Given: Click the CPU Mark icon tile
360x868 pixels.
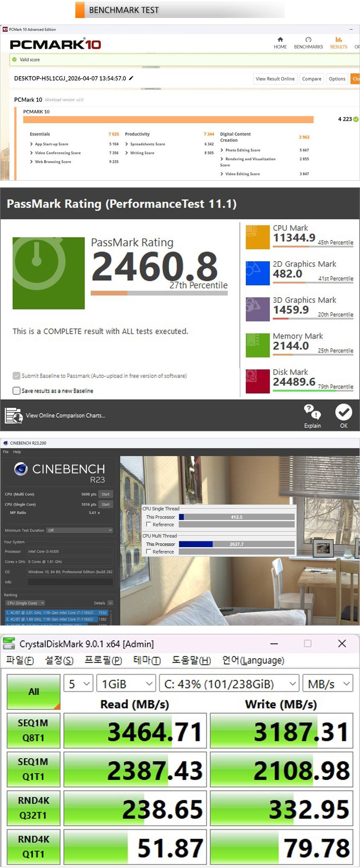Looking at the screenshot, I should 257,237.
